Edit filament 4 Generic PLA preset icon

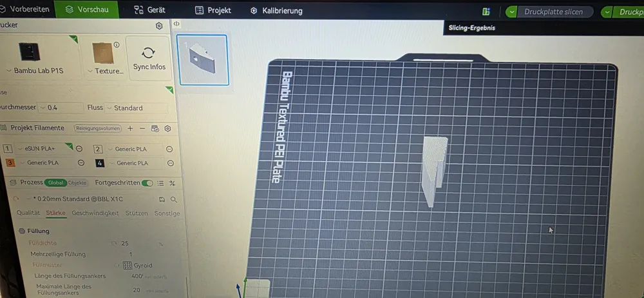pyautogui.click(x=171, y=163)
